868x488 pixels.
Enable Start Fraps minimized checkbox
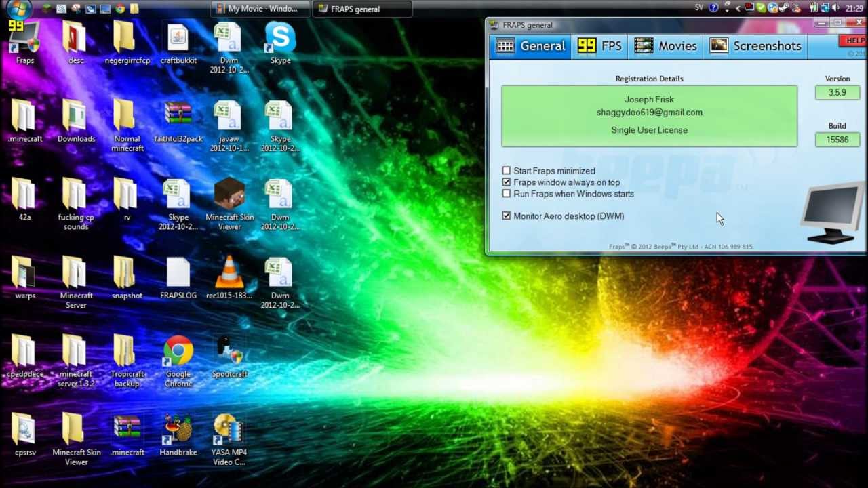pos(506,171)
